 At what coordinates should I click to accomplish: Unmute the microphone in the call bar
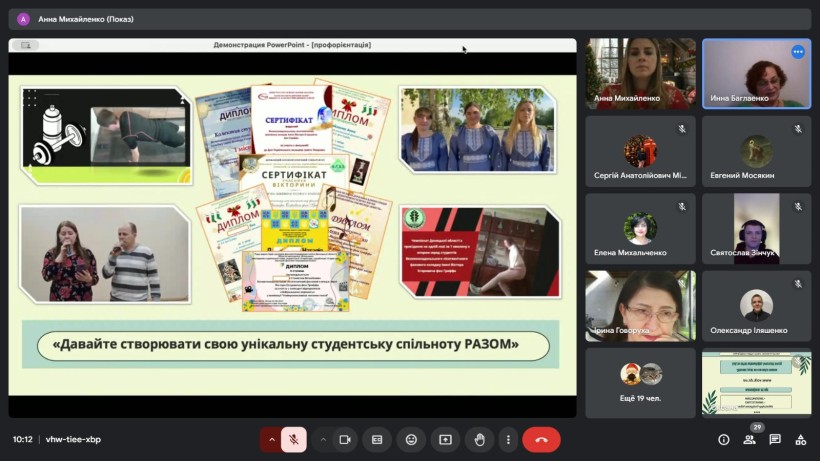click(294, 439)
